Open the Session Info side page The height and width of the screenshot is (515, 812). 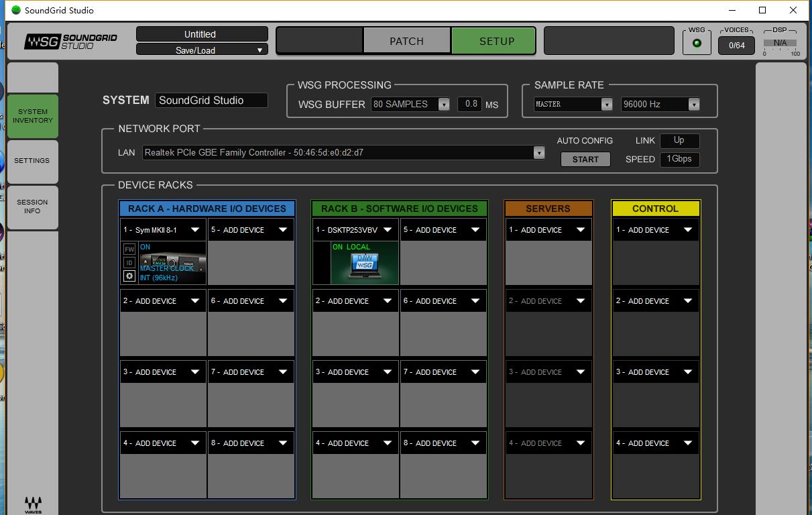[32, 207]
